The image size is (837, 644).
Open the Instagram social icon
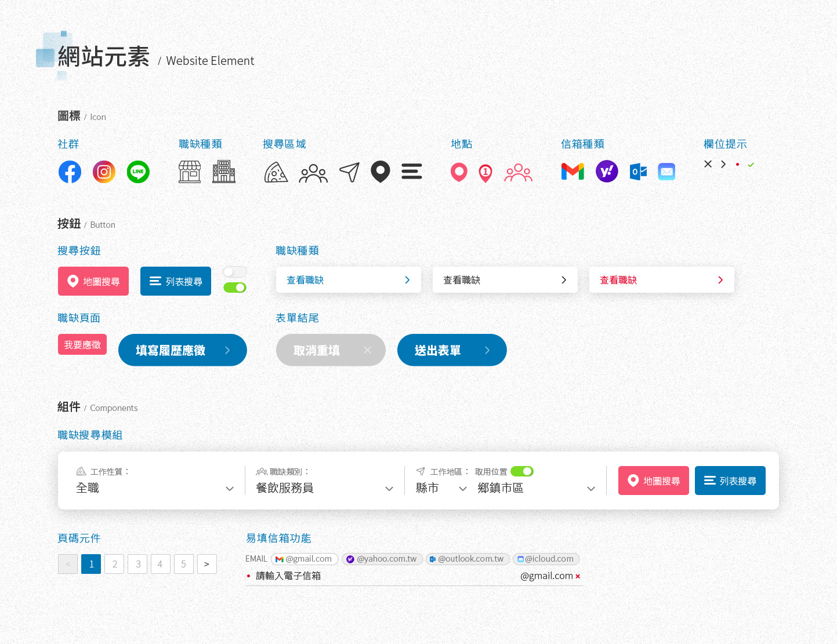(104, 172)
